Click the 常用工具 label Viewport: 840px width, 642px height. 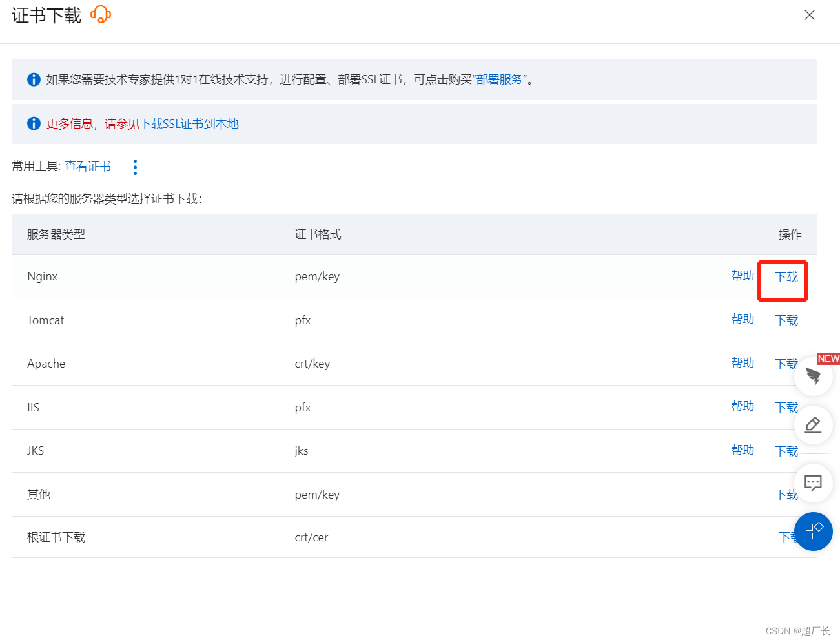tap(36, 167)
